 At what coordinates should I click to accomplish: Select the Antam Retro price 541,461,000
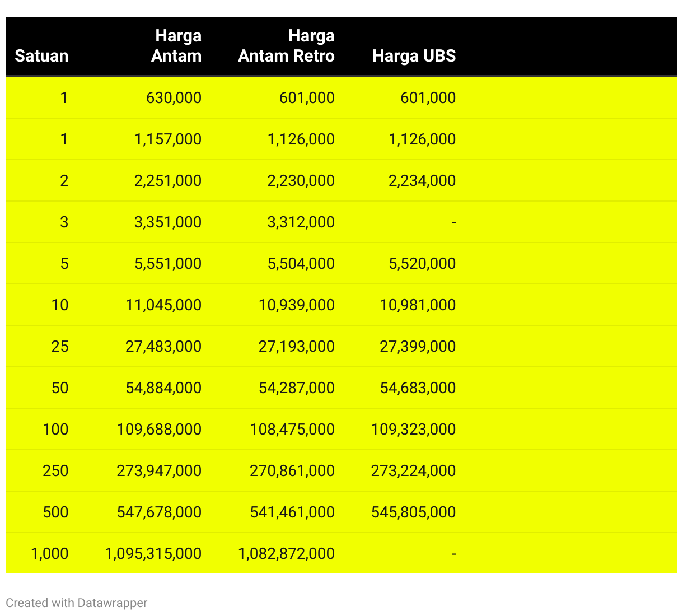[x=292, y=512]
